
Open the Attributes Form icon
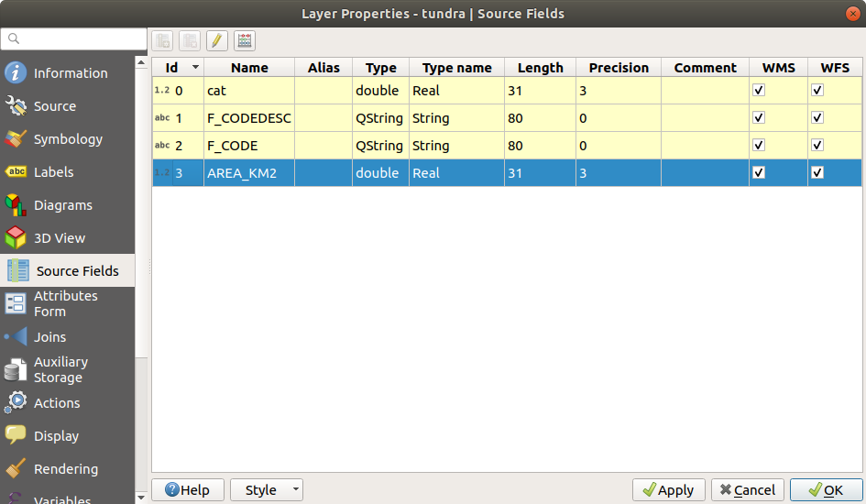pos(16,303)
